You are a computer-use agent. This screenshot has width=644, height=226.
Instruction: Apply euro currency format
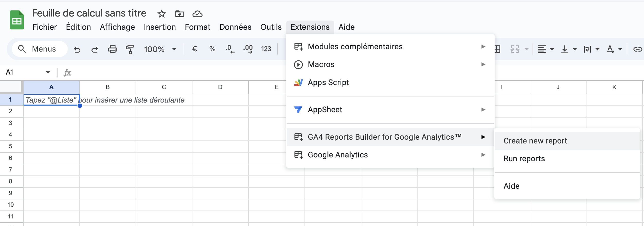[x=195, y=49]
